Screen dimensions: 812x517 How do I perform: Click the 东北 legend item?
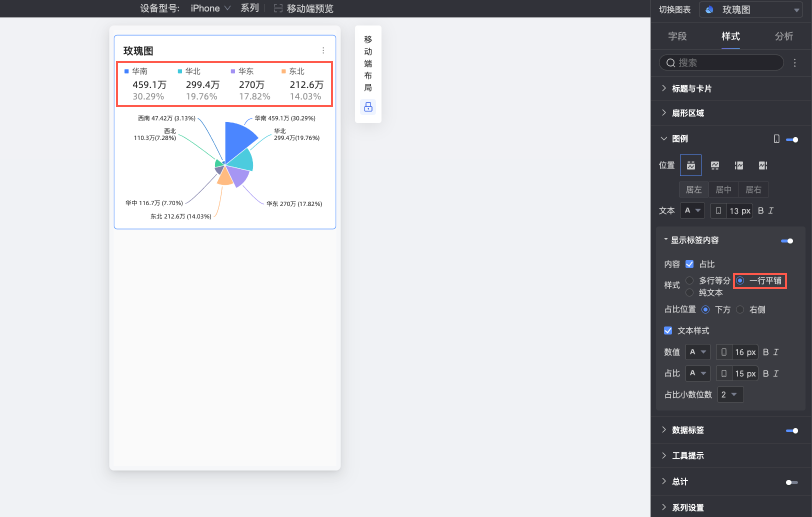303,83
